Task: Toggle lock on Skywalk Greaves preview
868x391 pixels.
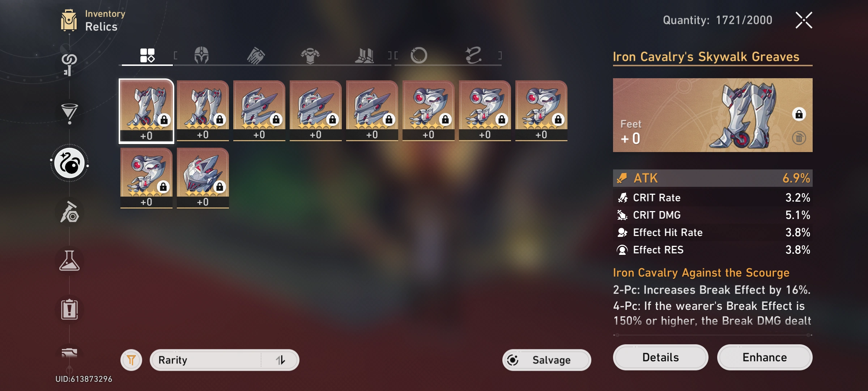Action: pos(799,114)
